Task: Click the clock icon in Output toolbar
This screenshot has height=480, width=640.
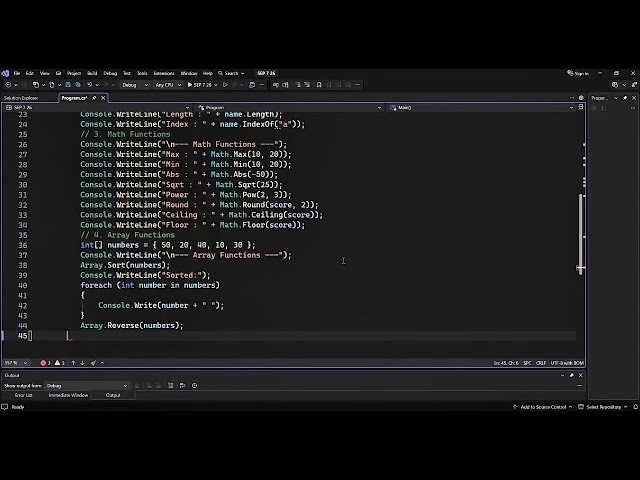Action: coord(195,385)
